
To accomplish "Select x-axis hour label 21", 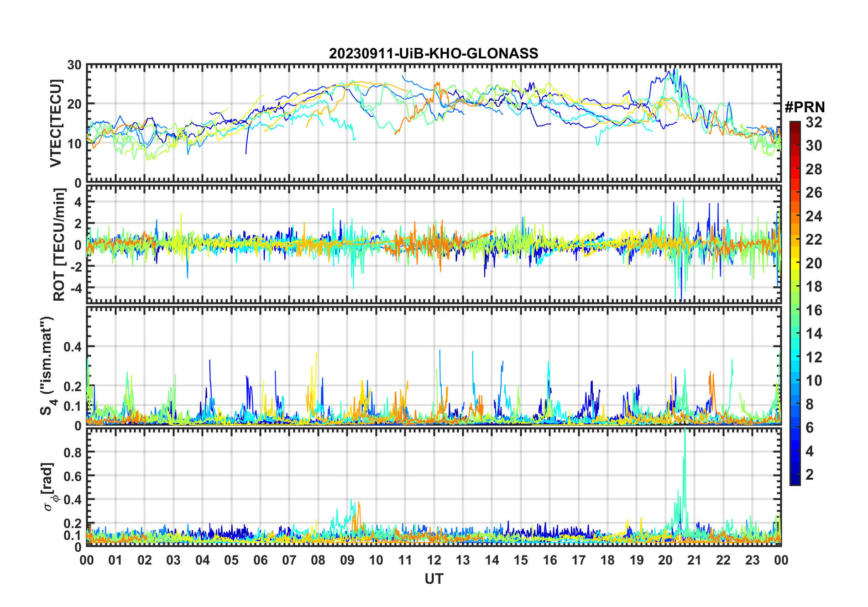I will pos(695,560).
